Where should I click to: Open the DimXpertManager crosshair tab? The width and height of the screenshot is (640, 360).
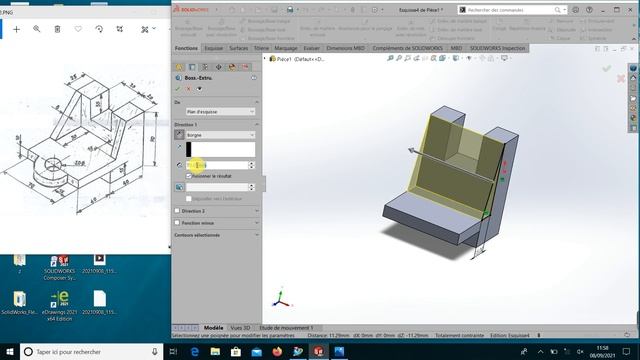pyautogui.click(x=219, y=67)
